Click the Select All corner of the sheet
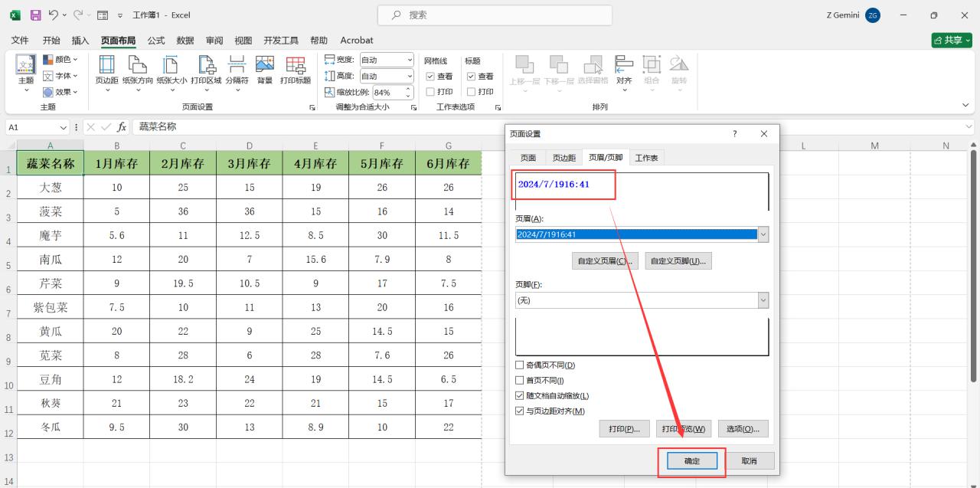 (x=11, y=146)
